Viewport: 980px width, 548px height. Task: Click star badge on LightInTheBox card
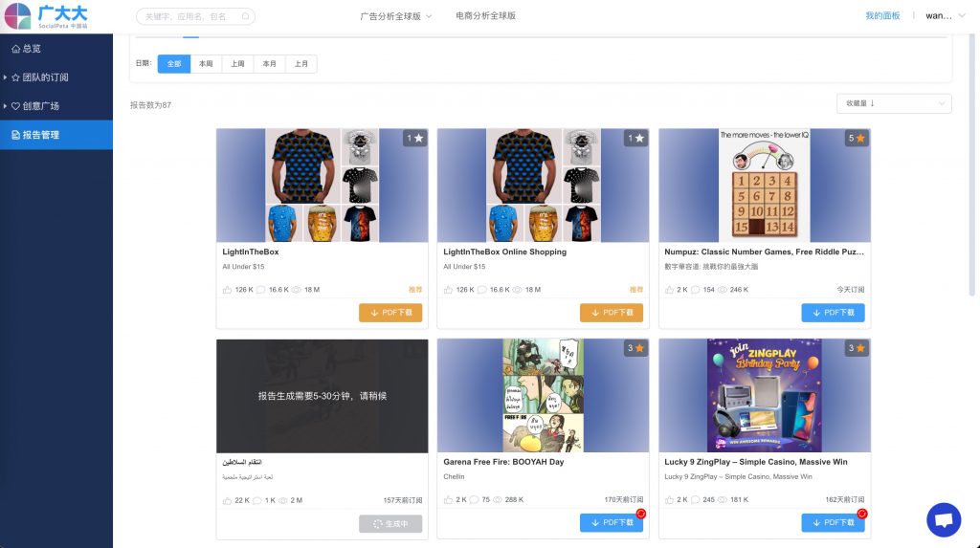(x=415, y=138)
